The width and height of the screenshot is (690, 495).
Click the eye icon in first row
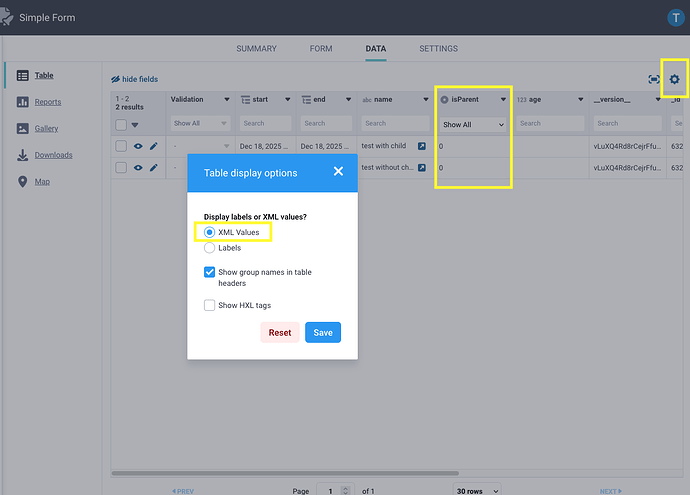click(x=138, y=146)
